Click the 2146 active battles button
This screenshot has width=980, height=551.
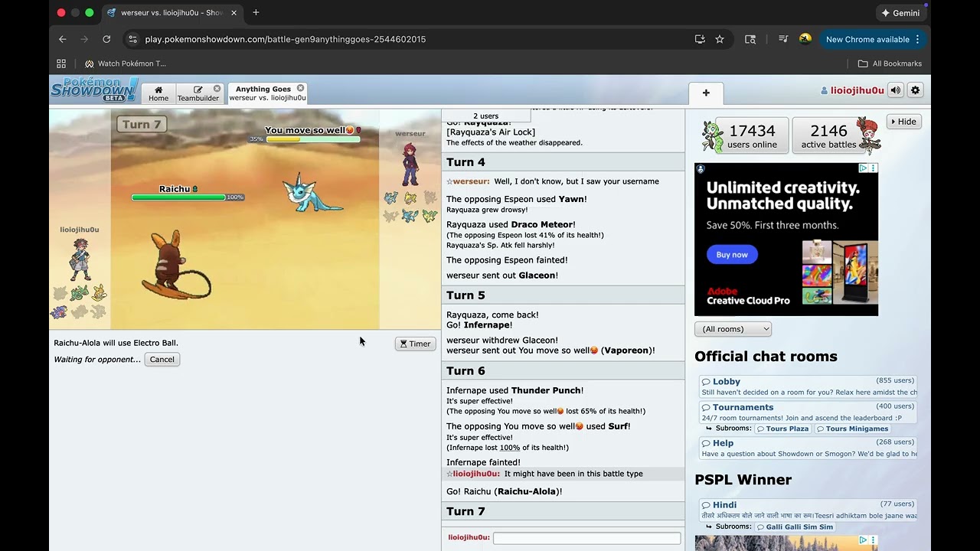pyautogui.click(x=828, y=135)
